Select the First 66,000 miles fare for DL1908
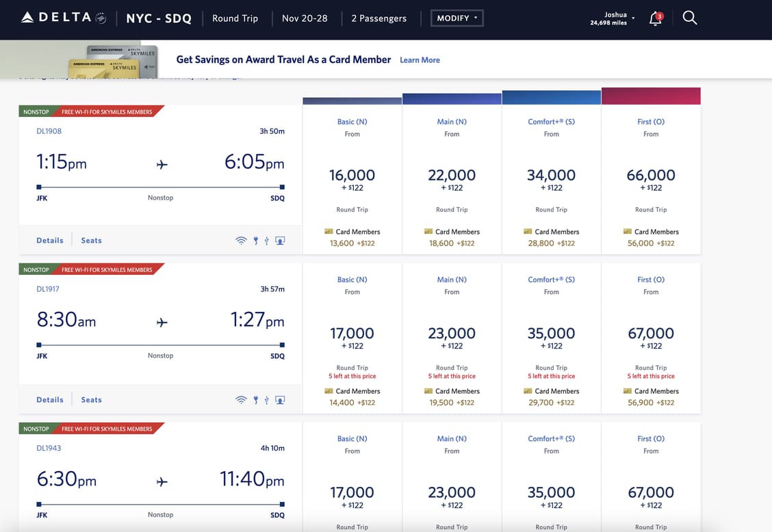 pyautogui.click(x=650, y=176)
